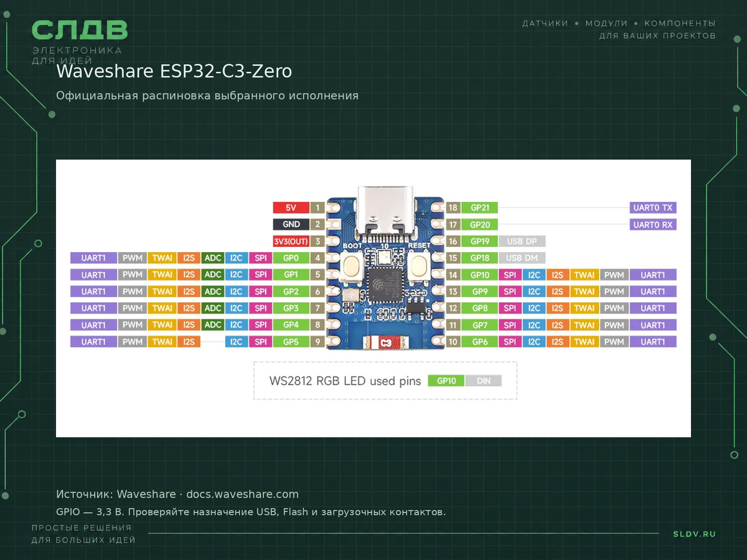Viewport: 747px width, 560px height.
Task: Select the 3V3(OUT) pin label
Action: [x=291, y=241]
